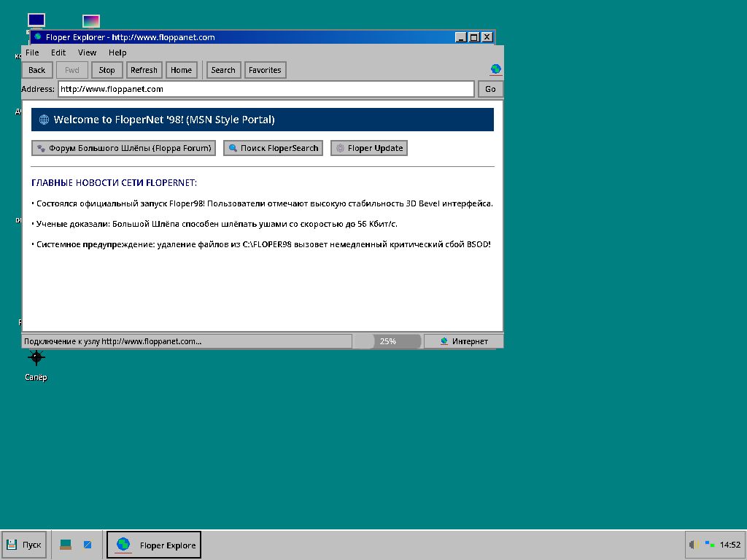Click the Интернет zone indicator in the status bar
747x560 pixels.
(463, 341)
